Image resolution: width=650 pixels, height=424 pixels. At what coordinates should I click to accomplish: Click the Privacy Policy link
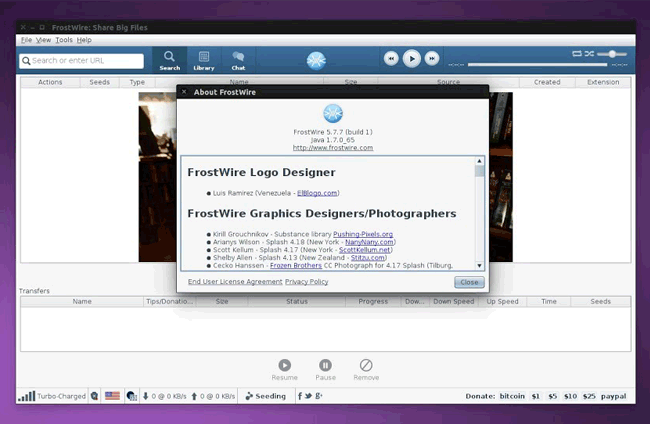click(x=306, y=282)
